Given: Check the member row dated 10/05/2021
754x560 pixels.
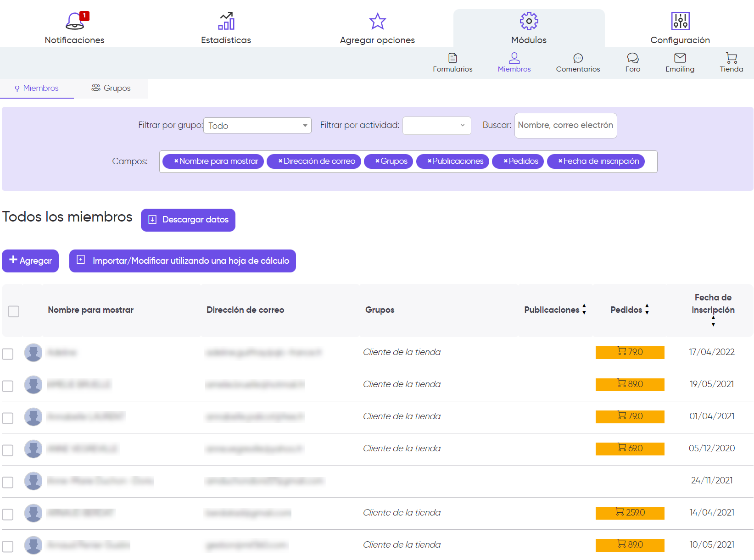Looking at the screenshot, I should (8, 547).
